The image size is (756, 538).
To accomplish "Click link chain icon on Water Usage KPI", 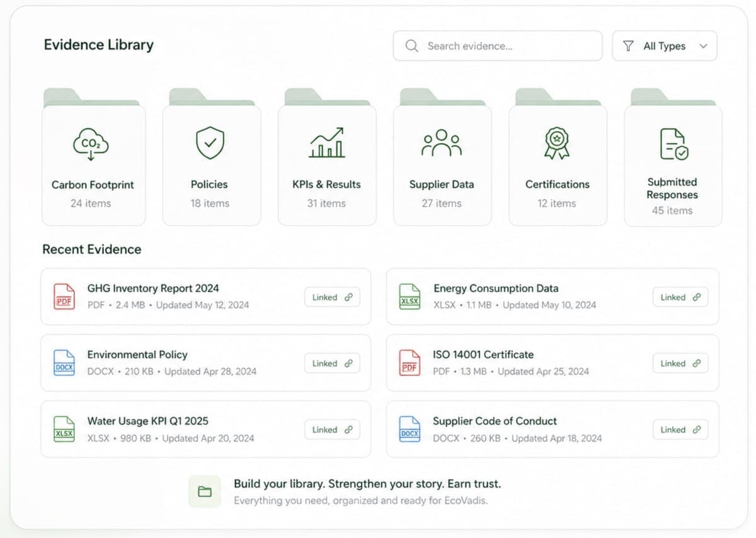I will [348, 430].
